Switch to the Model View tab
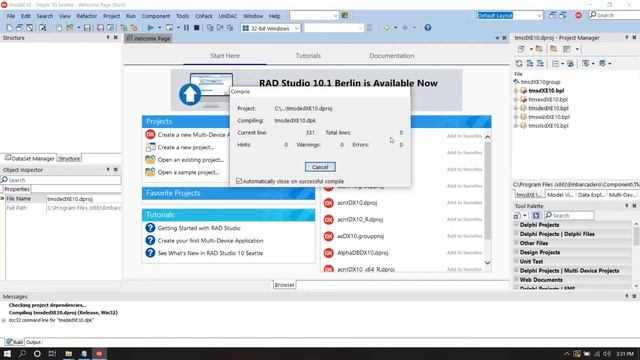This screenshot has height=360, width=640. [560, 195]
